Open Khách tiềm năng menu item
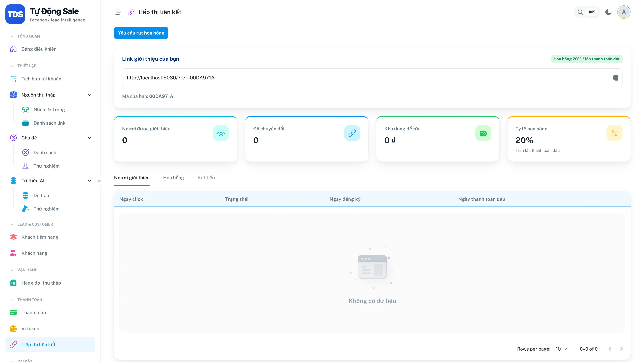Screen dimensions: 644x362 click(x=50, y=237)
